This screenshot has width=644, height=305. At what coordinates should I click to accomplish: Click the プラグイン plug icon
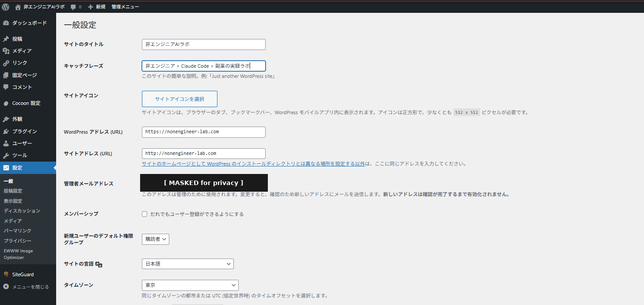pos(6,131)
